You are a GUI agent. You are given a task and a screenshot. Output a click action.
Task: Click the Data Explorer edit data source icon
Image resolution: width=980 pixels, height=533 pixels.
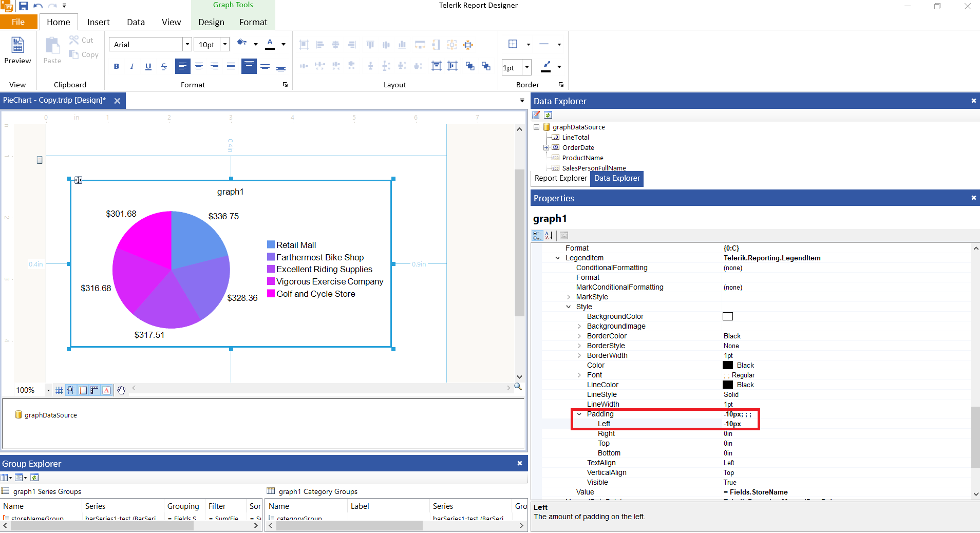click(536, 115)
